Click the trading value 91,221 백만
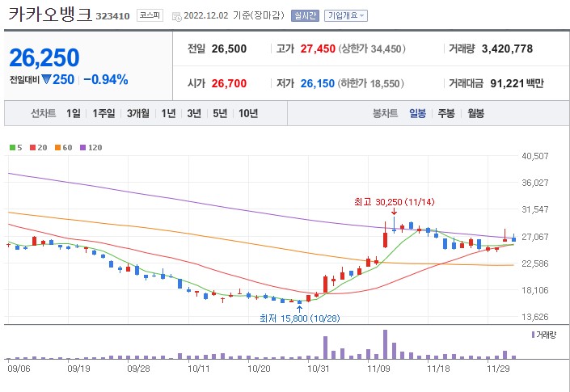This screenshot has width=570, height=392. coord(517,83)
